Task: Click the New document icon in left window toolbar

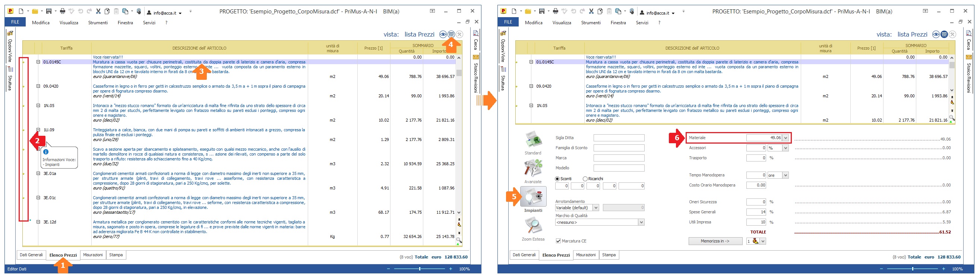Action: pyautogui.click(x=21, y=12)
